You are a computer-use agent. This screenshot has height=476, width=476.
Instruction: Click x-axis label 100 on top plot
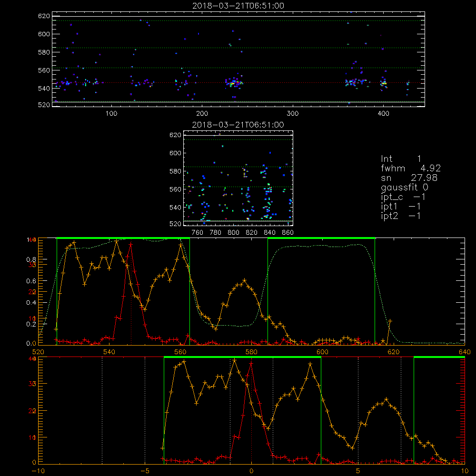tap(111, 114)
